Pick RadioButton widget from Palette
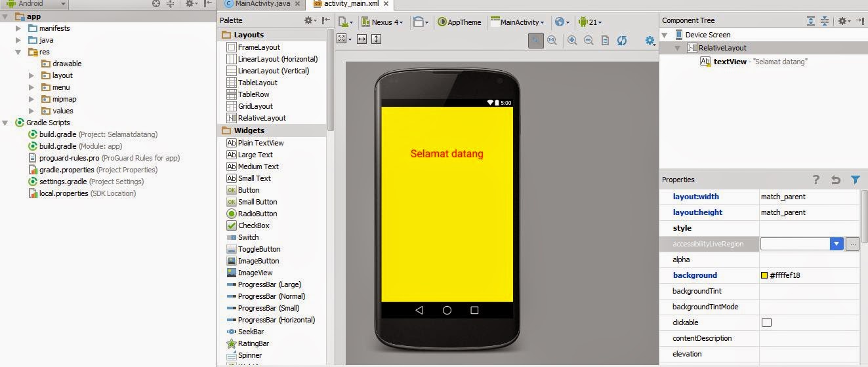The image size is (868, 367). (x=251, y=214)
